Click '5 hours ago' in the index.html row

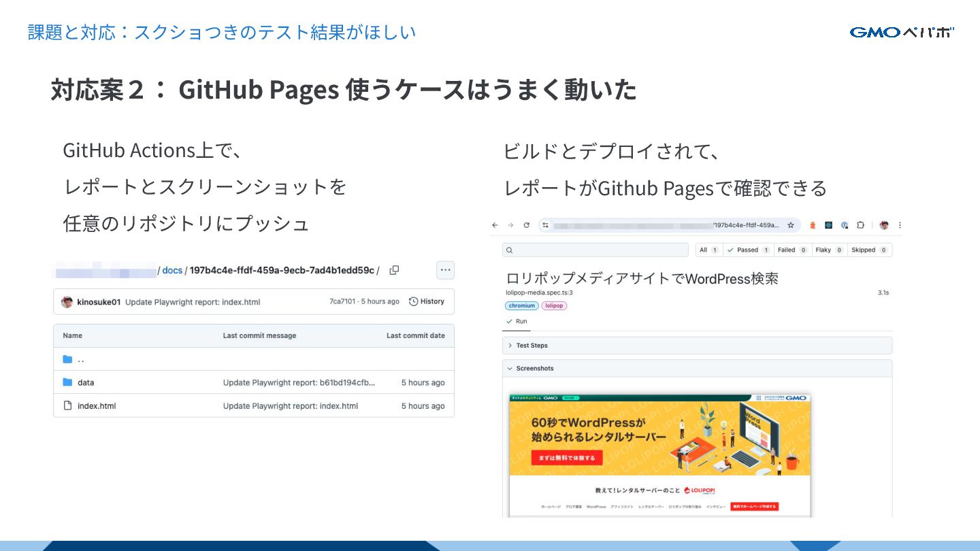[423, 405]
